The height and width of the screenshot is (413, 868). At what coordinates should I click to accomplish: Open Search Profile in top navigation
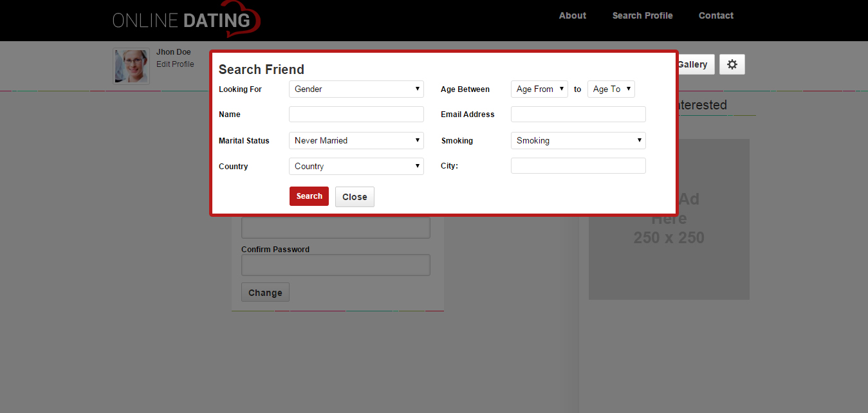(x=643, y=15)
